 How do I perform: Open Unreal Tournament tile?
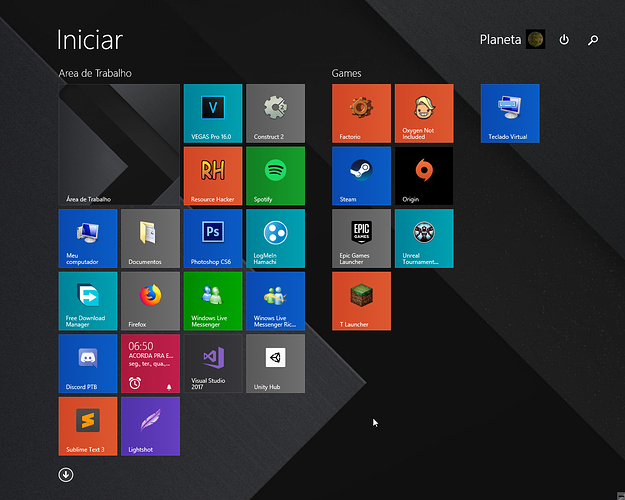(x=424, y=238)
